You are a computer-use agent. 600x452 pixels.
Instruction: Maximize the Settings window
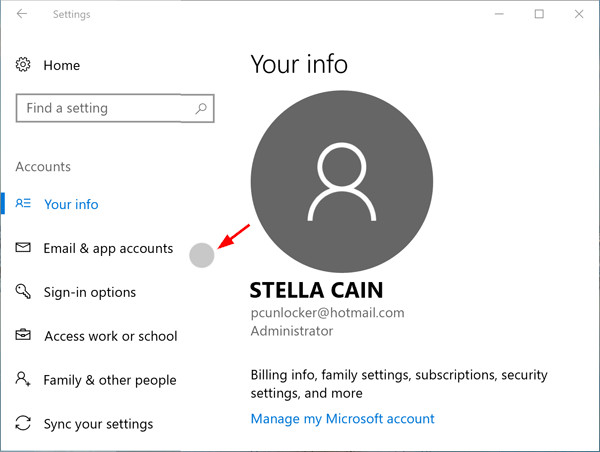click(x=539, y=14)
